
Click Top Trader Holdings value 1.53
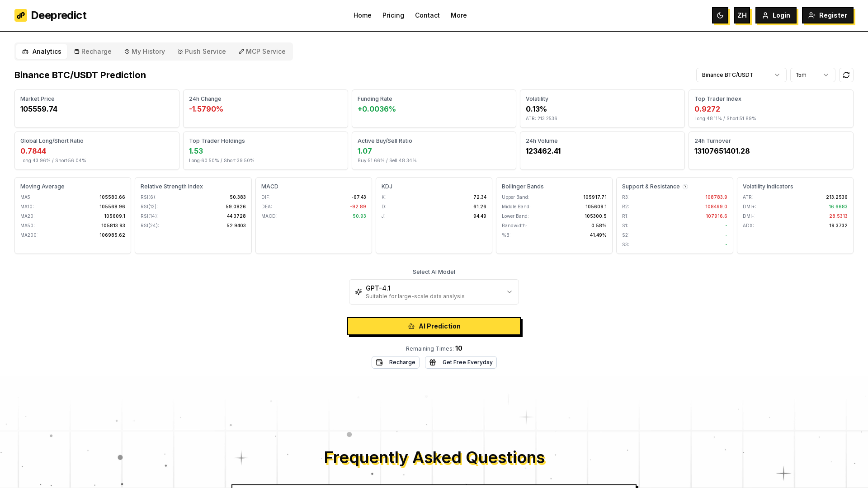196,151
